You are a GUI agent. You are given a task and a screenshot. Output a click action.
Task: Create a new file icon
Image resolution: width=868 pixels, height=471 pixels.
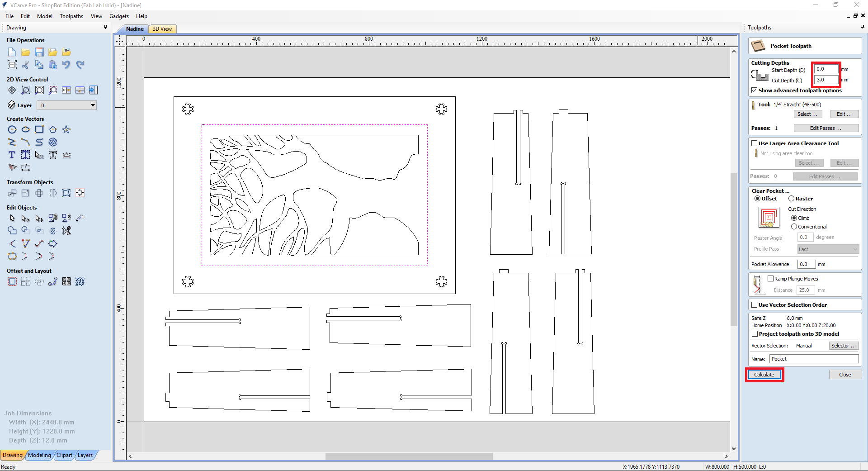pos(12,52)
